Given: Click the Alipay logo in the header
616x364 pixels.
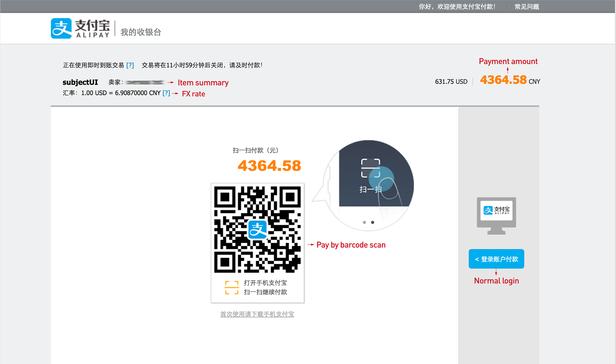Looking at the screenshot, I should click(x=80, y=28).
